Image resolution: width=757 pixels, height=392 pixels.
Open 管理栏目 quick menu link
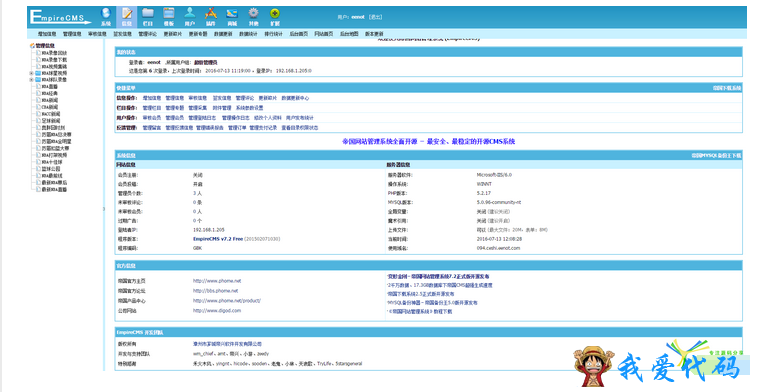pos(152,108)
